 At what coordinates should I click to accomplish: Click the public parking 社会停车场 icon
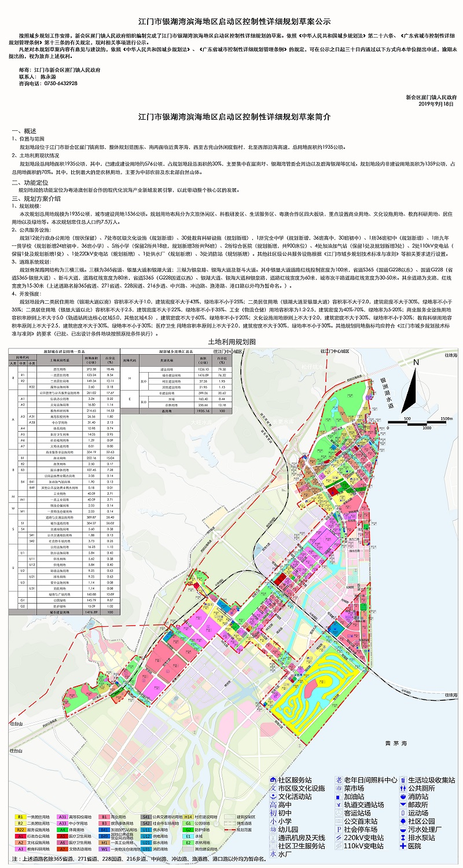point(339,829)
